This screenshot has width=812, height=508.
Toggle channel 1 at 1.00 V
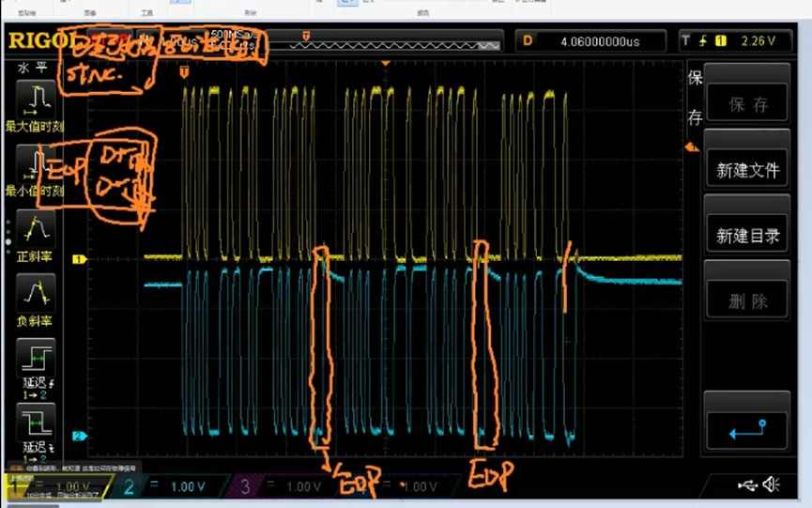point(56,486)
